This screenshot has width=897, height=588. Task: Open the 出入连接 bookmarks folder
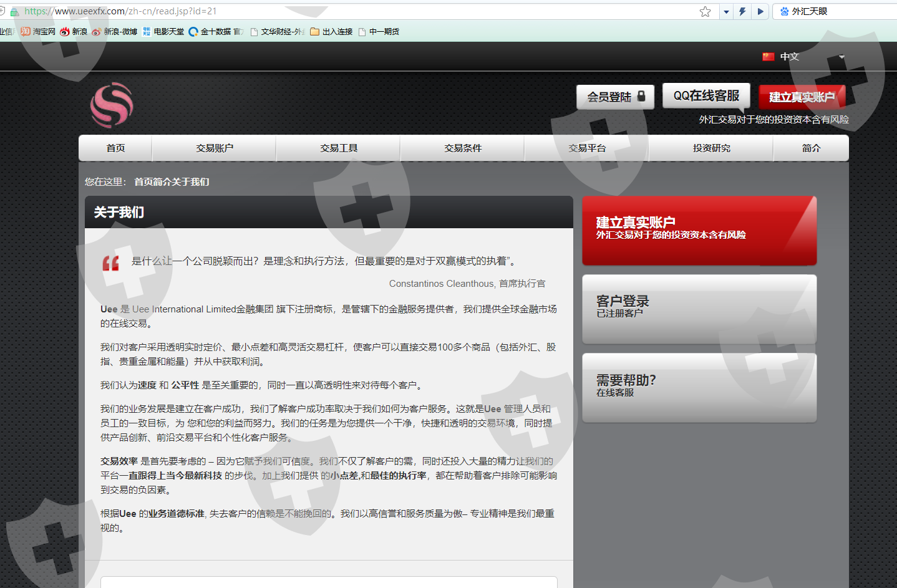(331, 32)
